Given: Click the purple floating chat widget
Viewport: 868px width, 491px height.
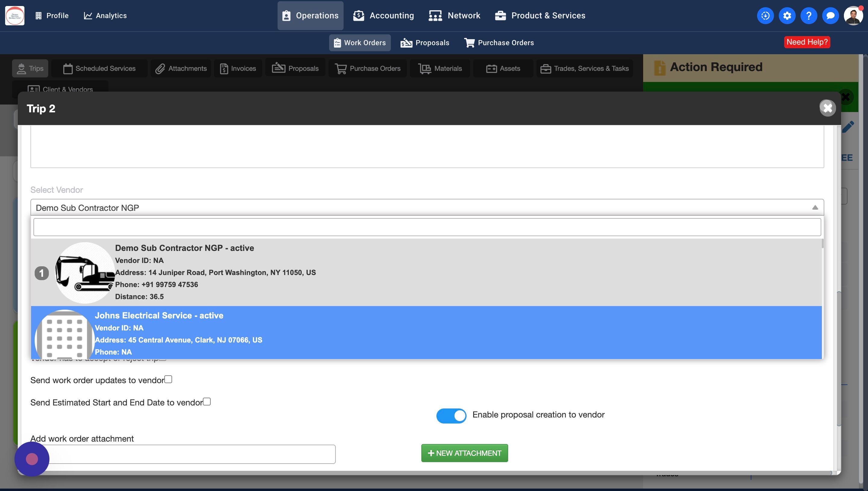Looking at the screenshot, I should [32, 459].
